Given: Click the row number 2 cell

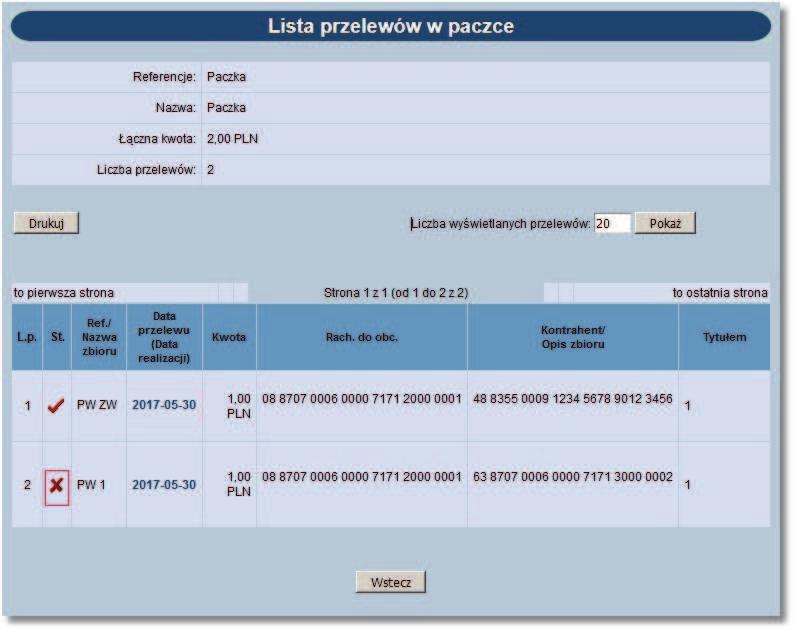Looking at the screenshot, I should click(27, 485).
